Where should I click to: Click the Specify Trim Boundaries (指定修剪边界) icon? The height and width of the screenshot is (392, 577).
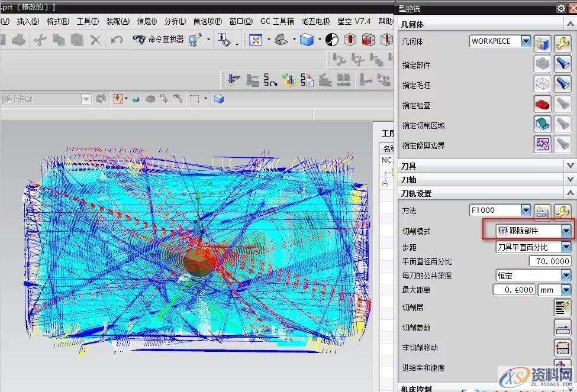[542, 144]
